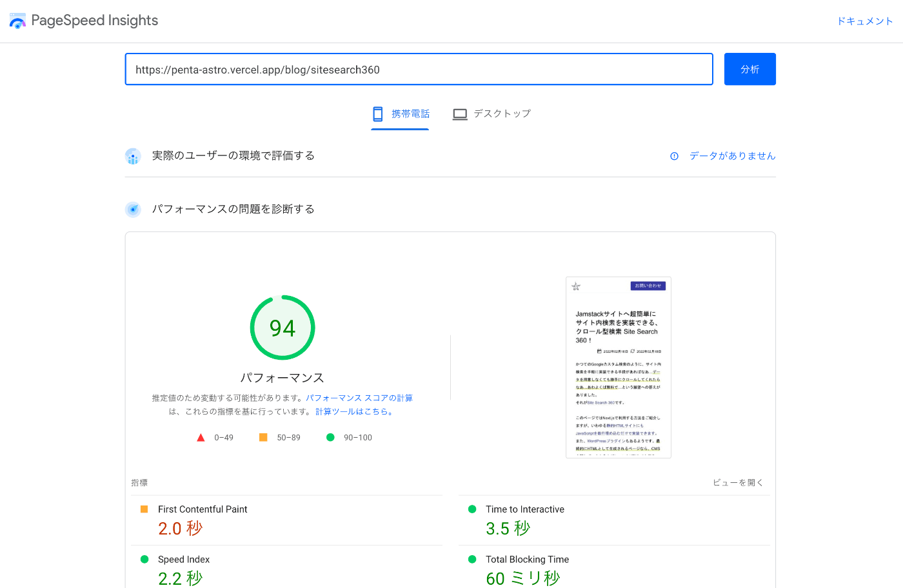The width and height of the screenshot is (903, 588).
Task: Click the ビューを開く expand view button
Action: [x=739, y=482]
